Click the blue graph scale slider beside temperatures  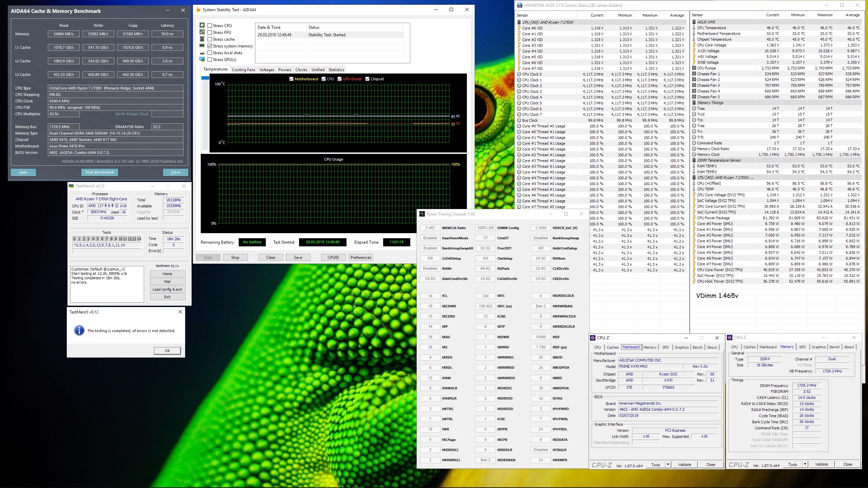[205, 78]
